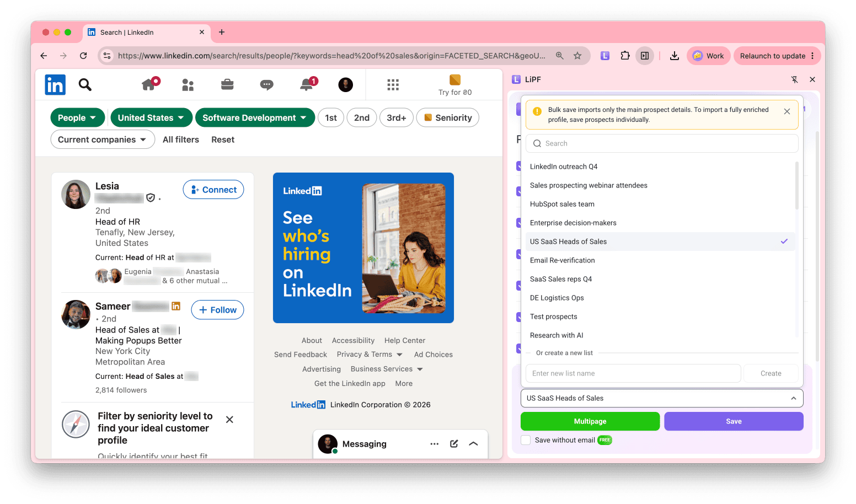This screenshot has height=504, width=856.
Task: Open the For Business apps grid
Action: 393,85
